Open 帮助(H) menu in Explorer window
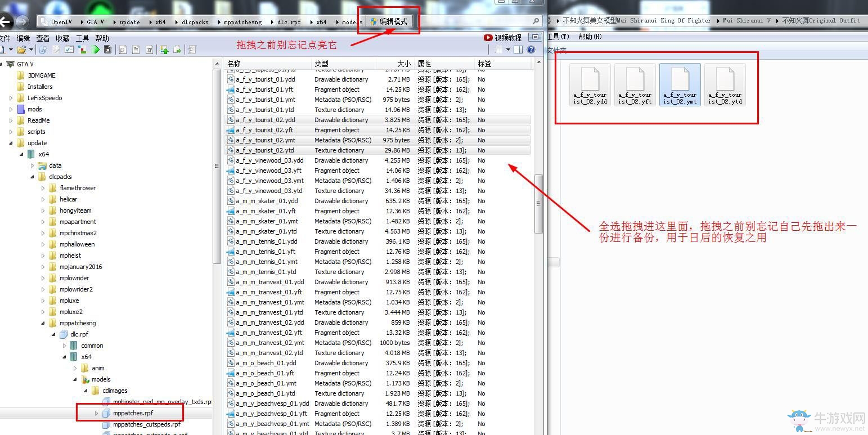868x435 pixels. pos(590,37)
